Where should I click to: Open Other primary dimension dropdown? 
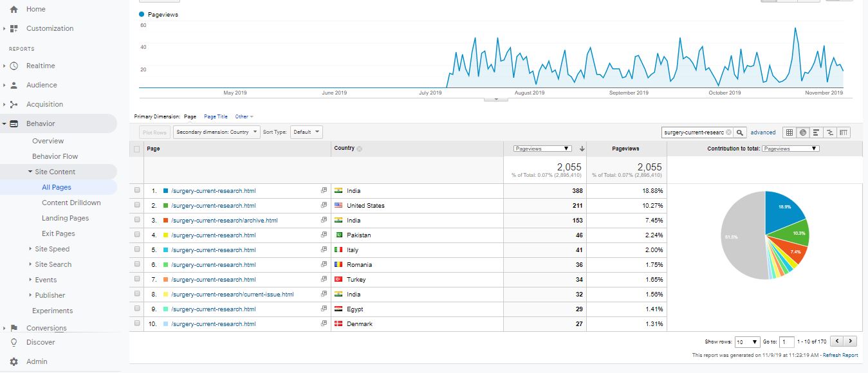pyautogui.click(x=244, y=116)
